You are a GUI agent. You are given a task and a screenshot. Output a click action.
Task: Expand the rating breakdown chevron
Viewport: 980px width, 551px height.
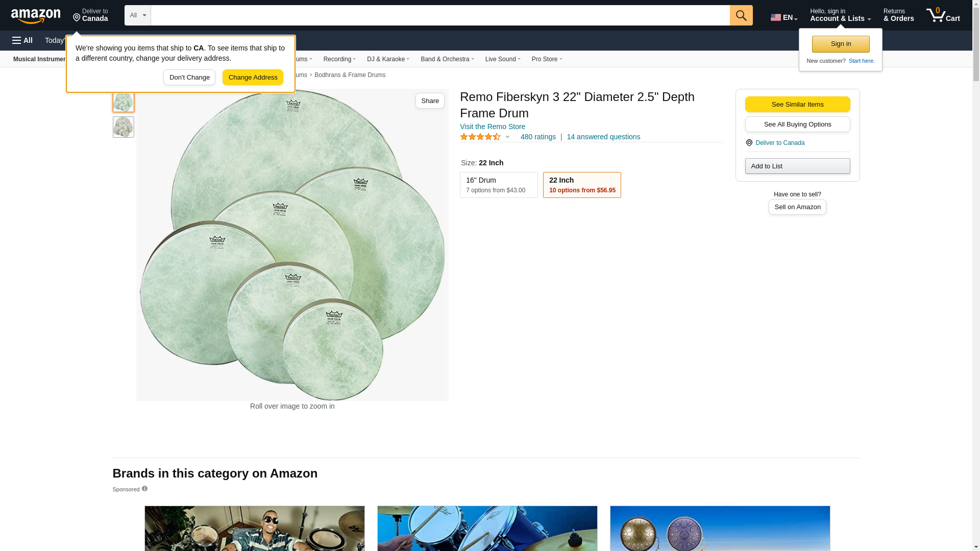point(507,137)
